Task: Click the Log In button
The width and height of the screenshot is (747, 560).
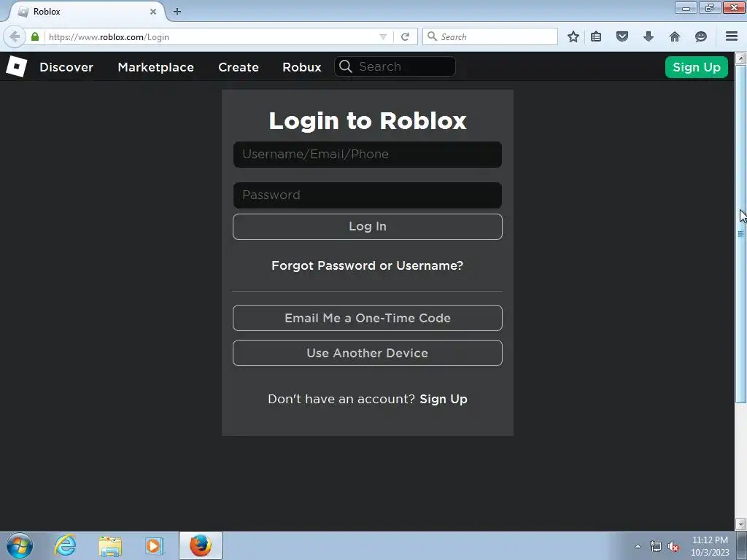Action: point(368,227)
